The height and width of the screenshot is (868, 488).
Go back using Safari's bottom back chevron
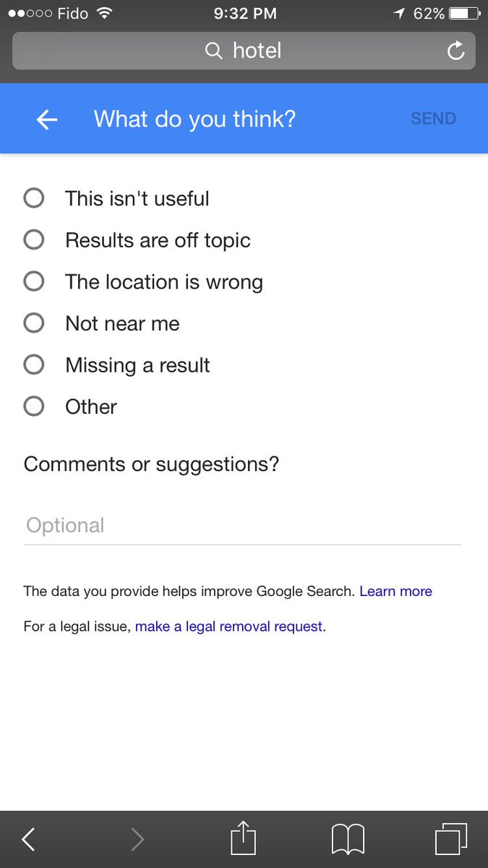[x=29, y=840]
